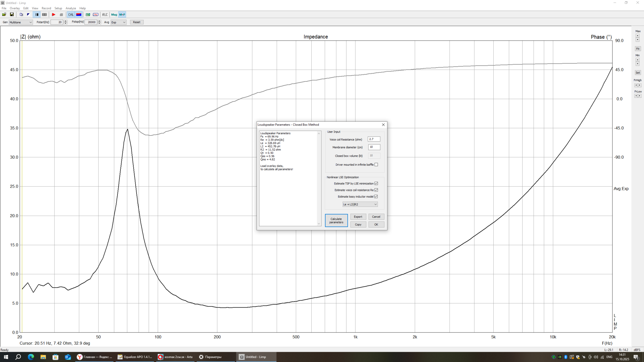Click the save floppy disk icon

[x=12, y=14]
